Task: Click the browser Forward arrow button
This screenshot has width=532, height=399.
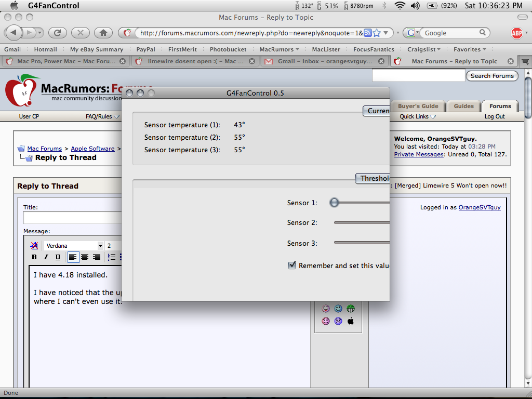Action: [30, 33]
